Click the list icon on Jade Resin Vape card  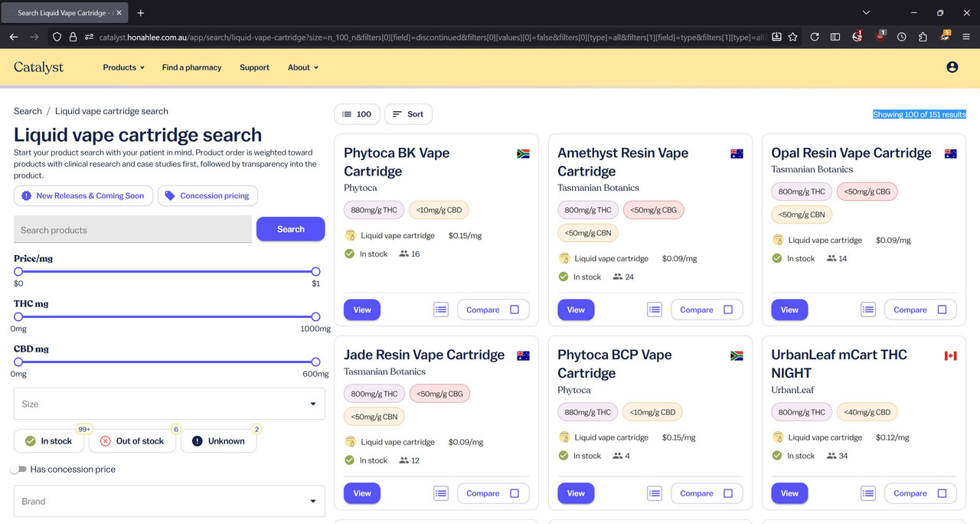coord(441,493)
